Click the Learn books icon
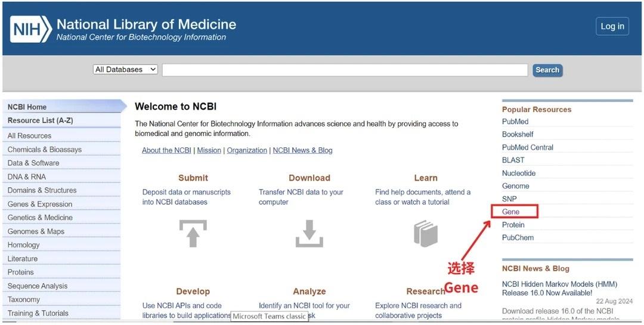Screen dimensions: 644x325 (426, 233)
